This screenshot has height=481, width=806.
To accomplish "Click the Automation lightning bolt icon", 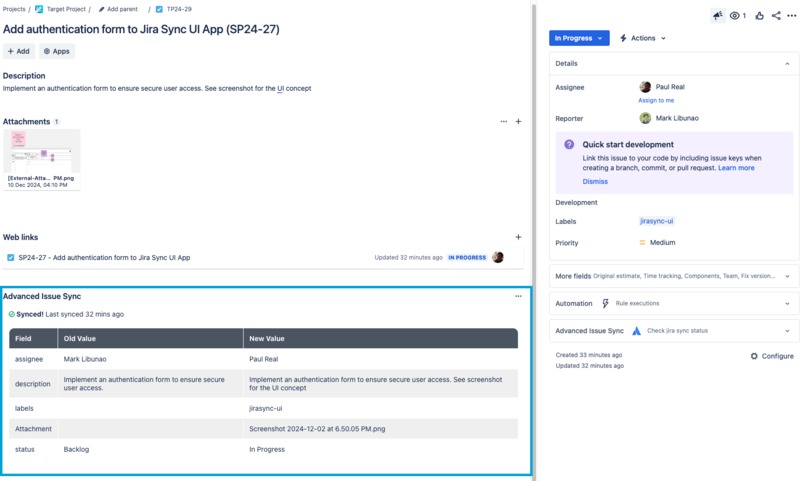I will 606,303.
